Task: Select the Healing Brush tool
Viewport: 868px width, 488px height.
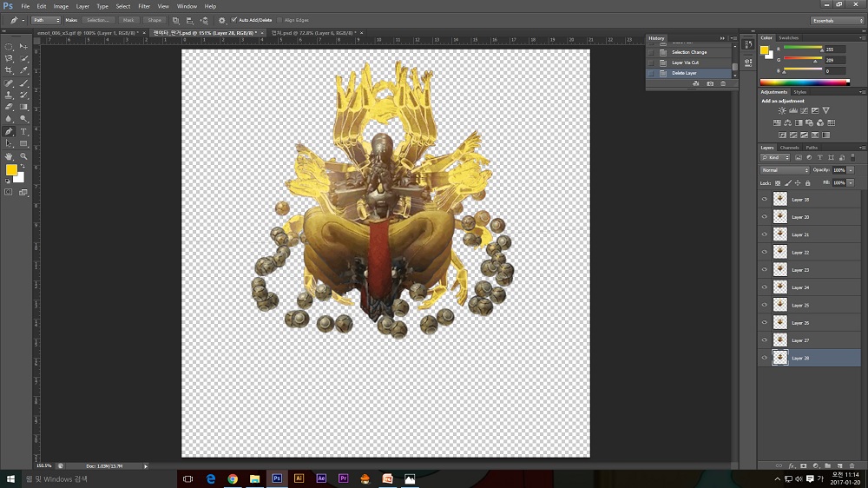Action: 9,83
